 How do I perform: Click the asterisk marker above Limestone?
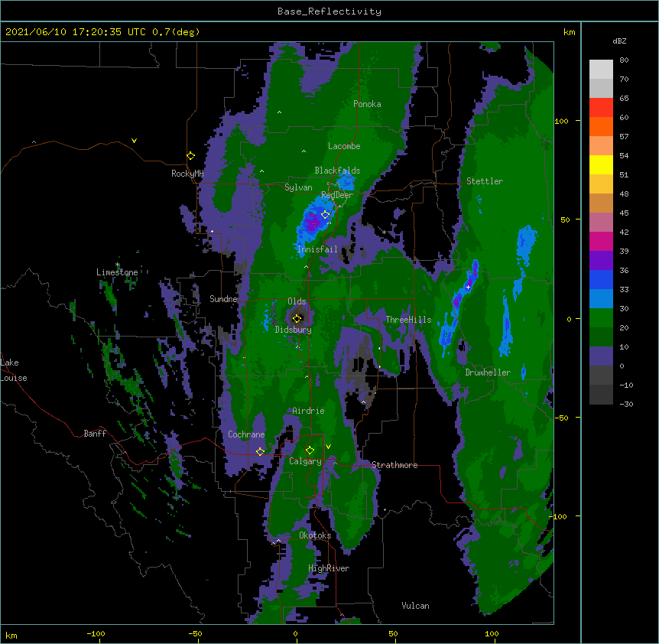[x=118, y=265]
